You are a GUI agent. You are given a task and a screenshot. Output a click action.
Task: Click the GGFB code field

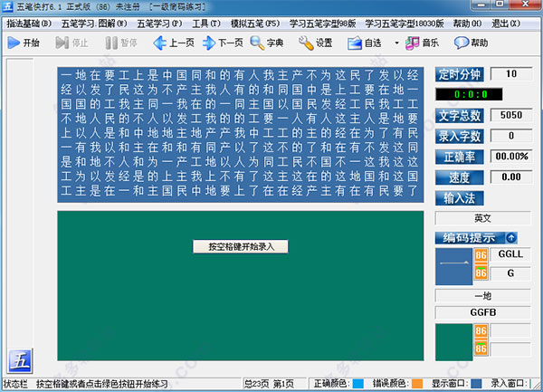482,312
